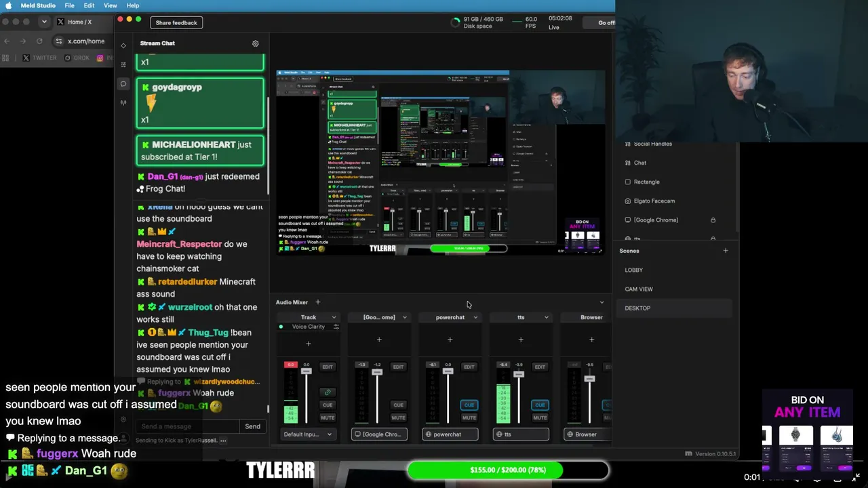Open the File menu
The width and height of the screenshot is (868, 488).
pos(69,5)
